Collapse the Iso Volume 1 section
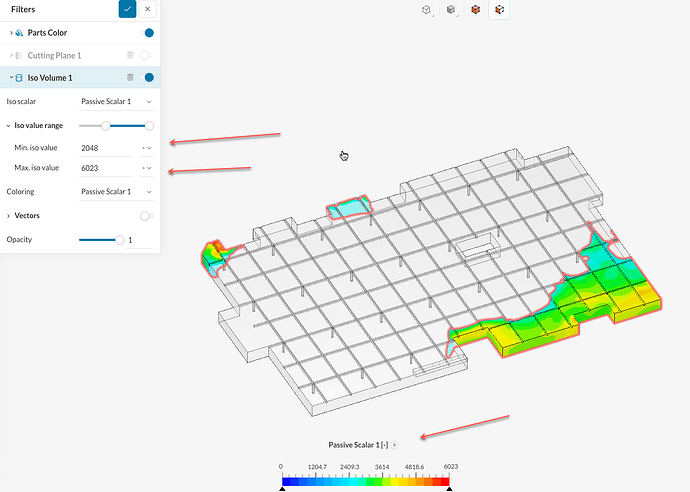Screen dimensions: 690x492 tap(11, 77)
